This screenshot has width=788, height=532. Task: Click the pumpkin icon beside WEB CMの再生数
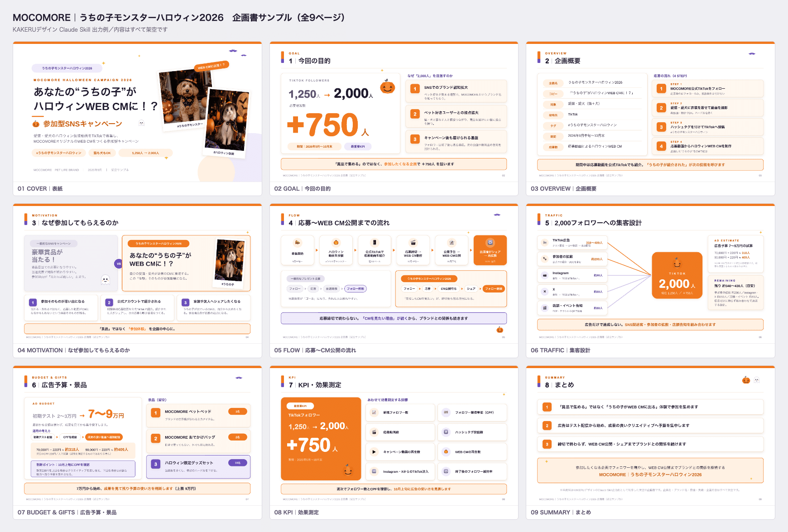pos(446,452)
